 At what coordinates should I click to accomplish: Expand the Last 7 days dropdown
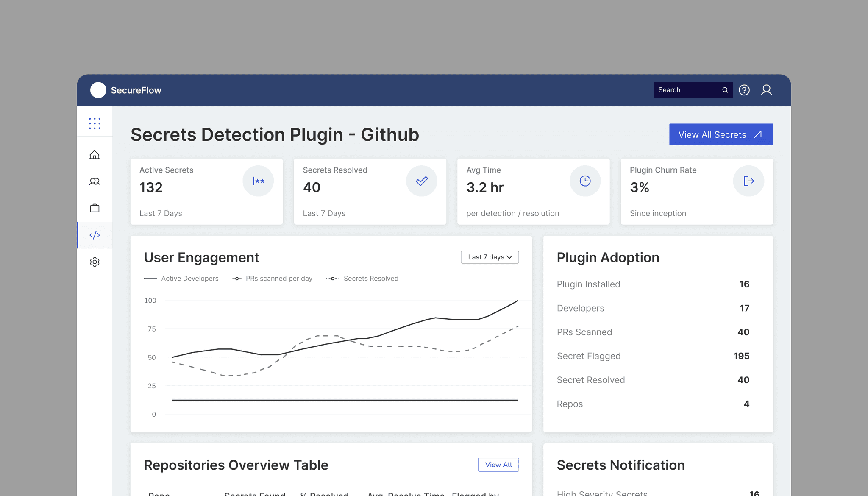coord(490,257)
